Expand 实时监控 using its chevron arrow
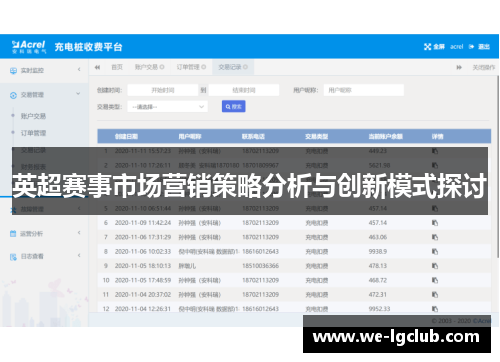The height and width of the screenshot is (362, 500). [x=79, y=70]
